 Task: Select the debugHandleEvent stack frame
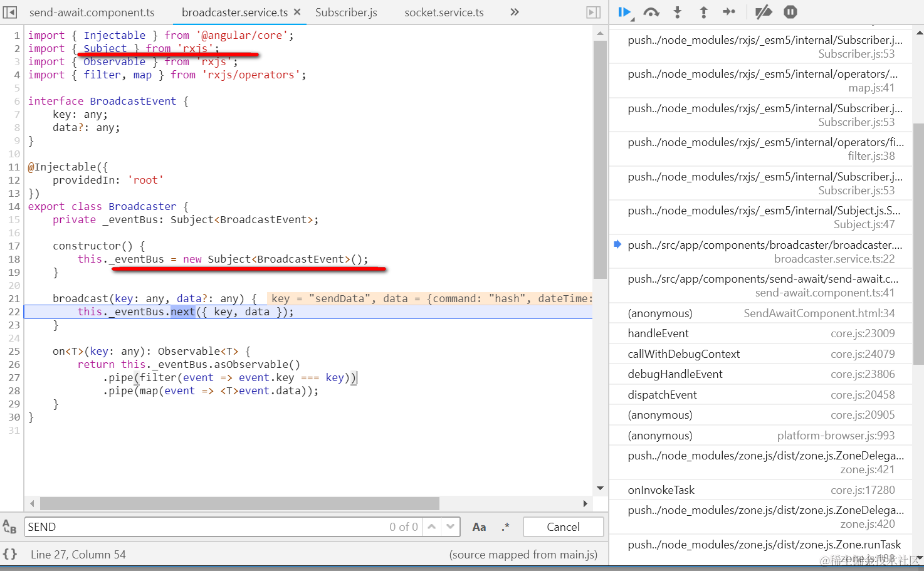click(761, 374)
